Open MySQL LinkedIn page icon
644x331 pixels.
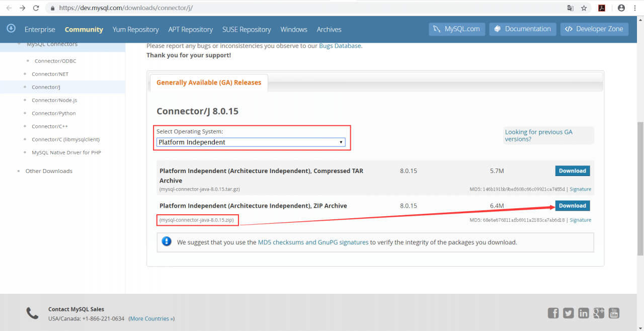pyautogui.click(x=584, y=313)
